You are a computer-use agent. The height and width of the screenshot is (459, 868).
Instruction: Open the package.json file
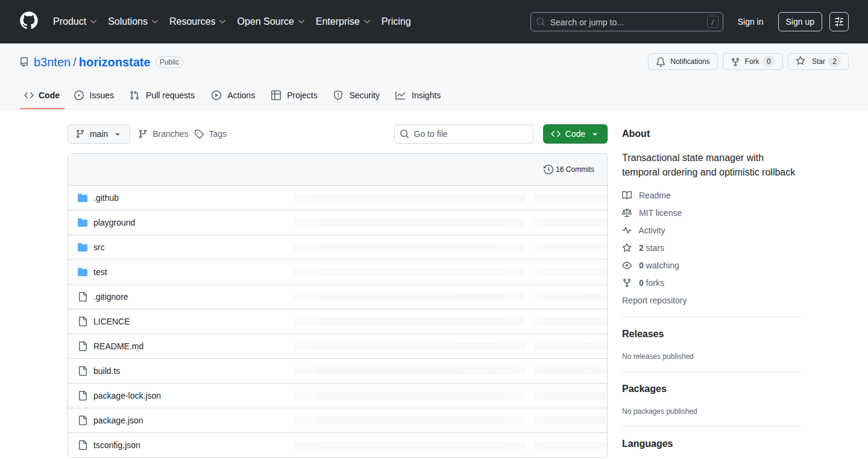118,420
